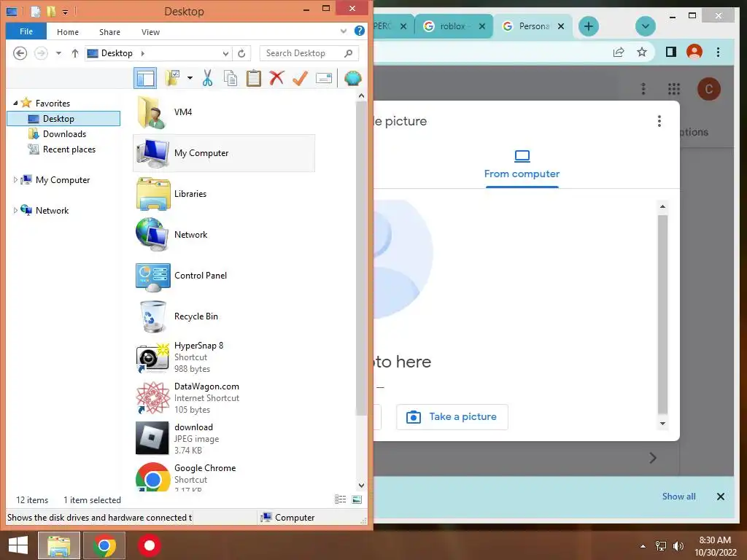
Task: Select the Google Chrome shortcut
Action: point(224,476)
